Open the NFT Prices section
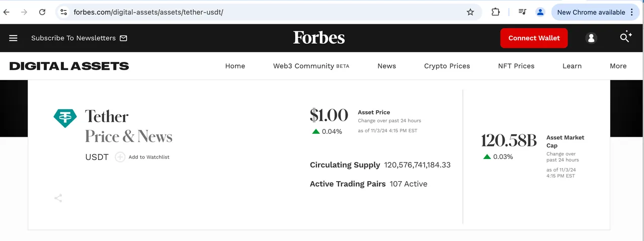 pyautogui.click(x=516, y=66)
